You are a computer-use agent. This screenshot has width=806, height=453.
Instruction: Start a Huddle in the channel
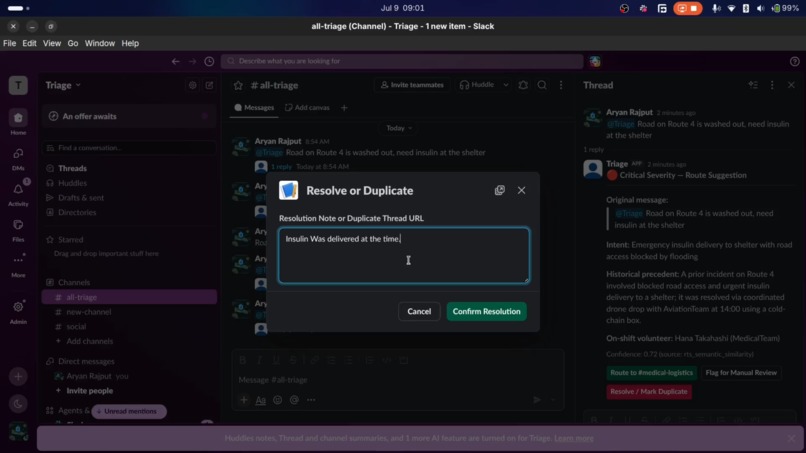point(477,85)
